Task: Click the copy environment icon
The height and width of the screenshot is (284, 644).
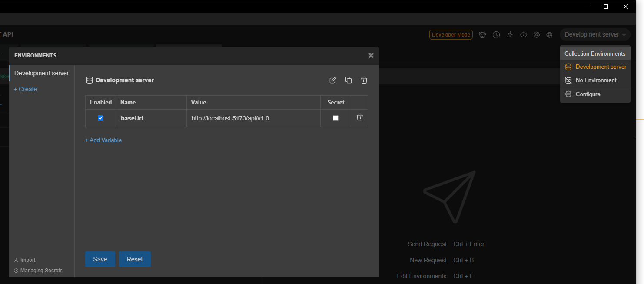Action: point(349,80)
